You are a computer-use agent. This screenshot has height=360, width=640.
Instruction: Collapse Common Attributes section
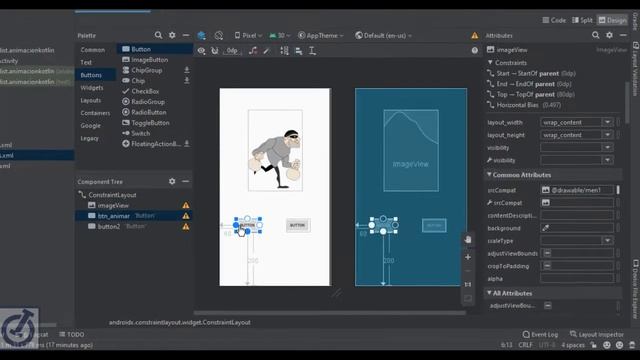[x=489, y=174]
